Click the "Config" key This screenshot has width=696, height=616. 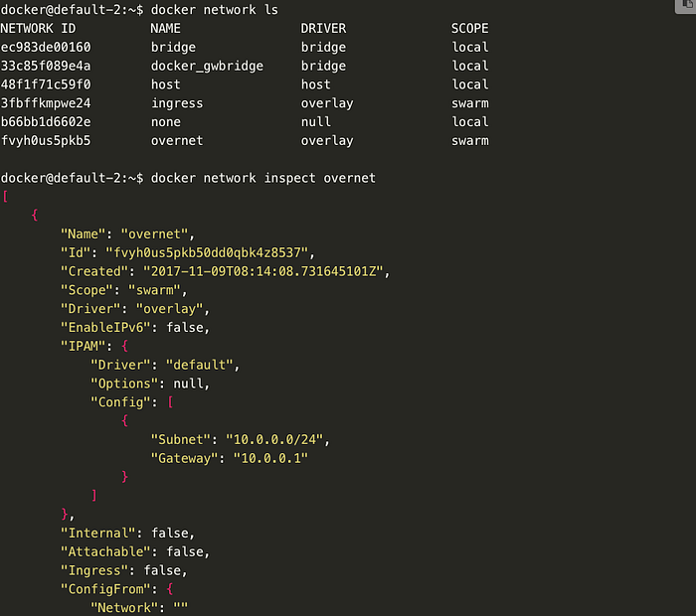pos(120,402)
